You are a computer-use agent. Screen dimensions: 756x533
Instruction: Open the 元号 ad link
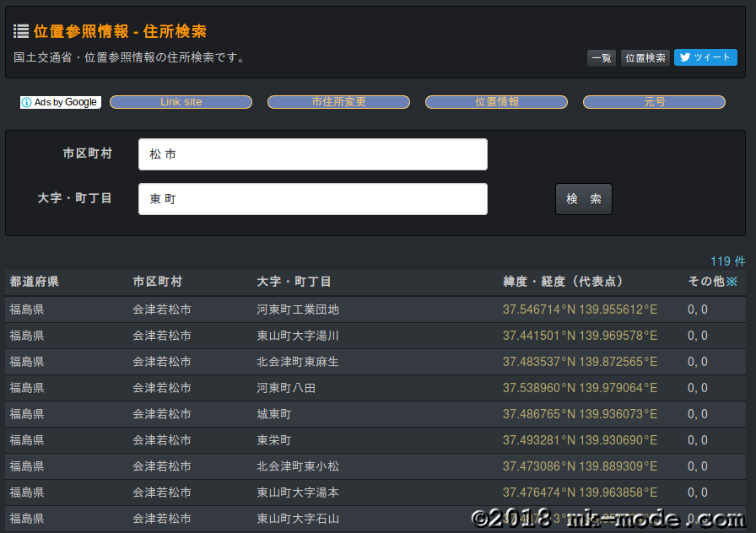click(654, 102)
